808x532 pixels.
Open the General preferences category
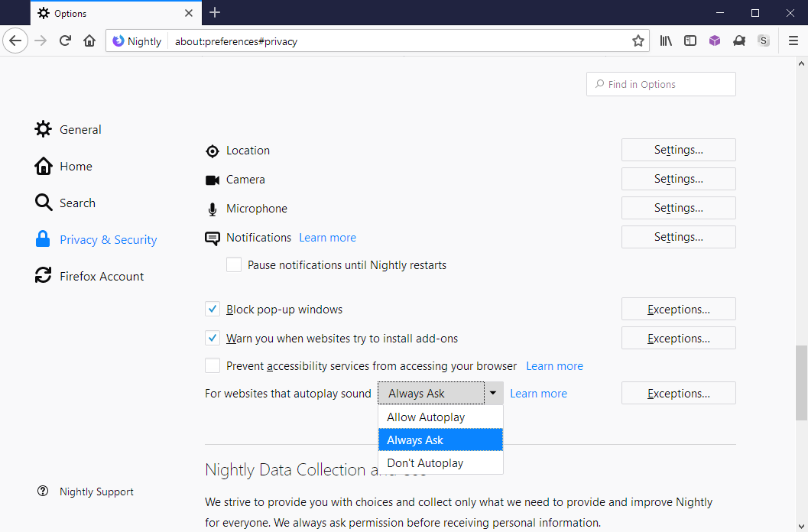80,129
